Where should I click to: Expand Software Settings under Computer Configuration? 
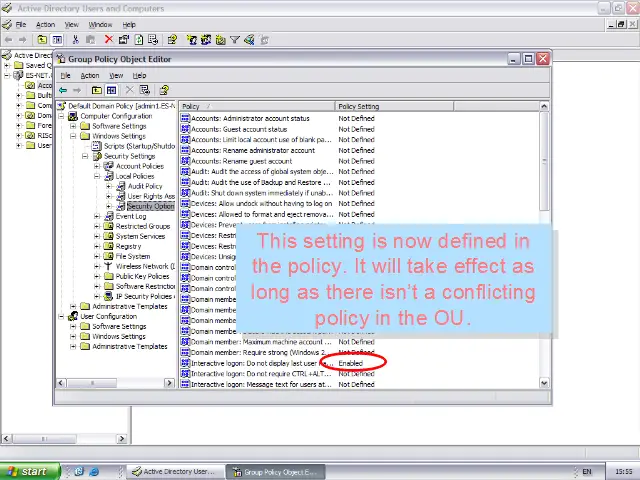[x=73, y=126]
